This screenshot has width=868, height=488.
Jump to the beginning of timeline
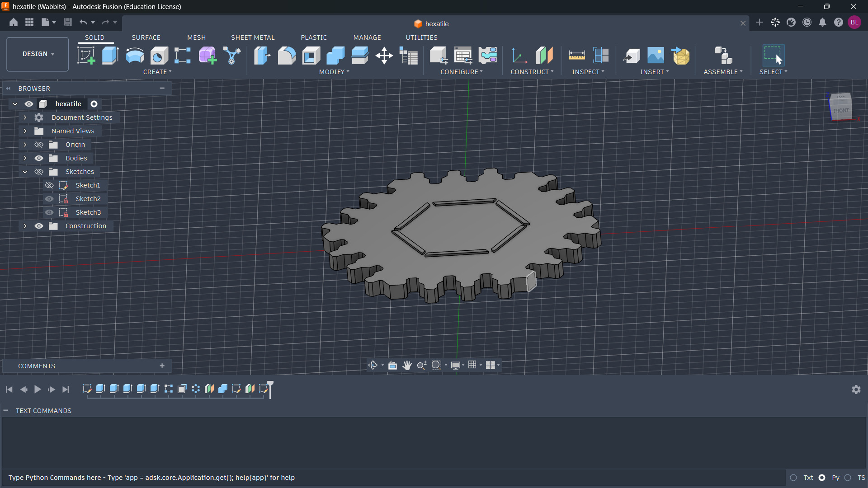pos(9,389)
